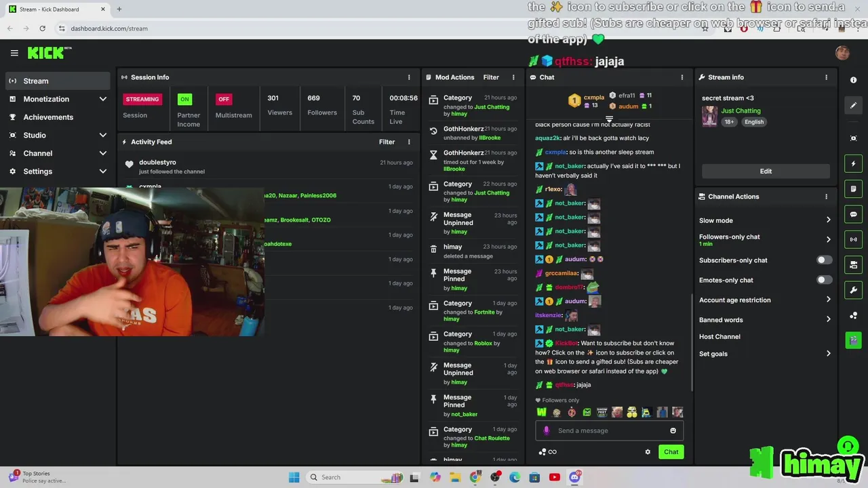
Task: Open Session Info panel options menu
Action: [x=409, y=77]
